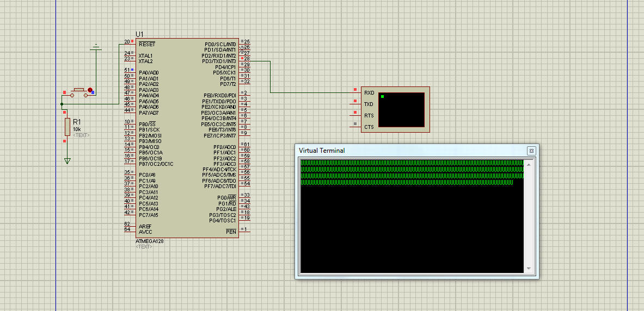Click the PG4/TOSC1 pin label

click(222, 221)
